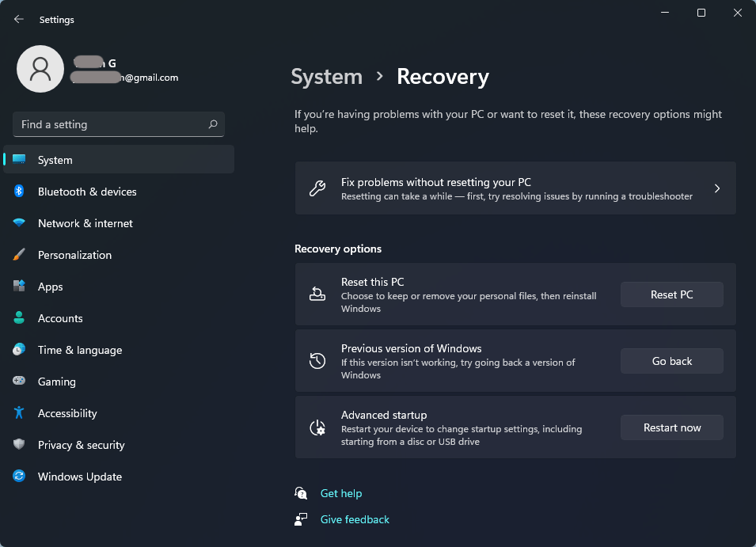Click the Reset this PC key icon
This screenshot has width=756, height=547.
pos(318,294)
